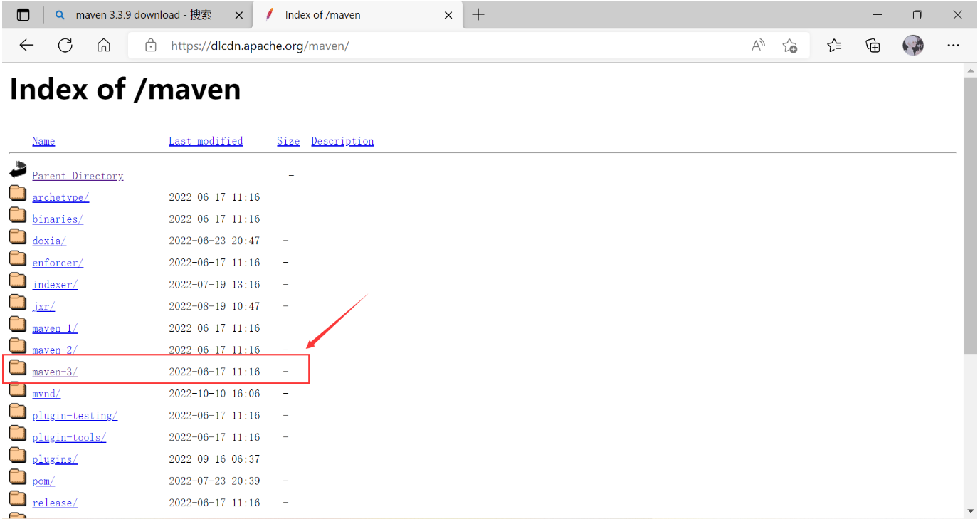
Task: Open the Collections panel
Action: click(873, 46)
